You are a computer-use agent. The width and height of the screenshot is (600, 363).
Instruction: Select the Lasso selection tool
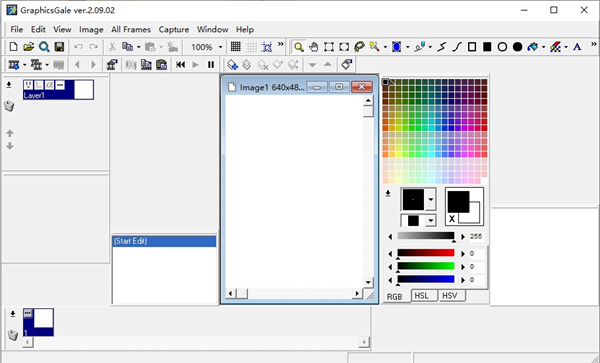(359, 47)
